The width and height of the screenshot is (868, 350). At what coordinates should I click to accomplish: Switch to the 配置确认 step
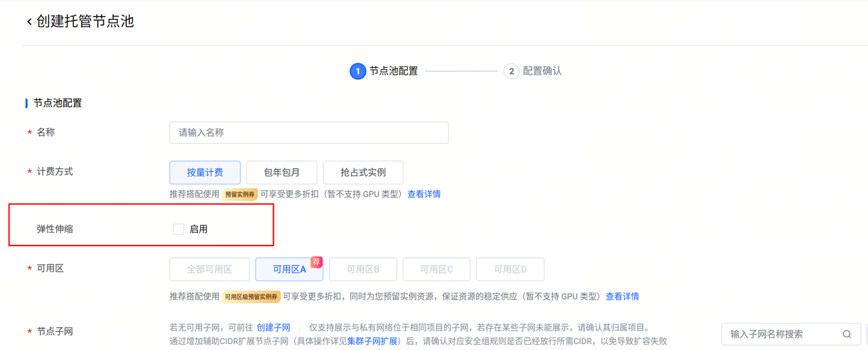[x=542, y=71]
